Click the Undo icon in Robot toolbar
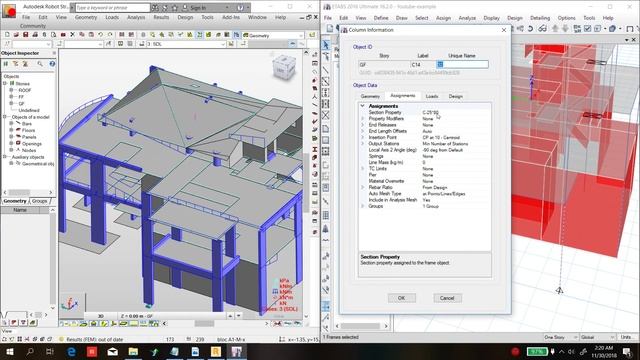 (x=100, y=35)
